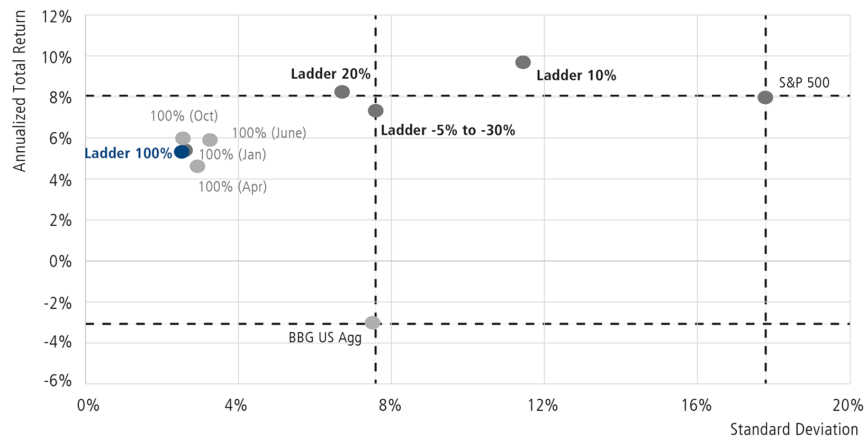Select the BBG US Agg data point
Viewport: 868px width, 441px height.
pyautogui.click(x=373, y=323)
